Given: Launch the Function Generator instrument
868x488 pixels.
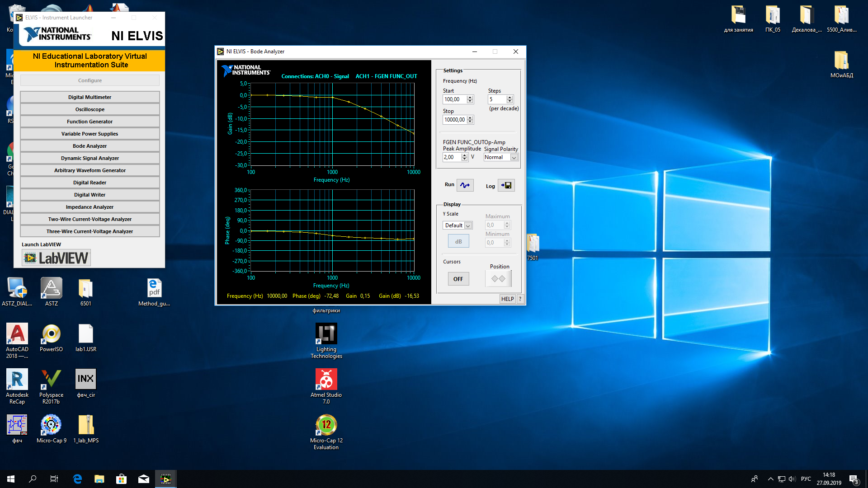Looking at the screenshot, I should (90, 122).
